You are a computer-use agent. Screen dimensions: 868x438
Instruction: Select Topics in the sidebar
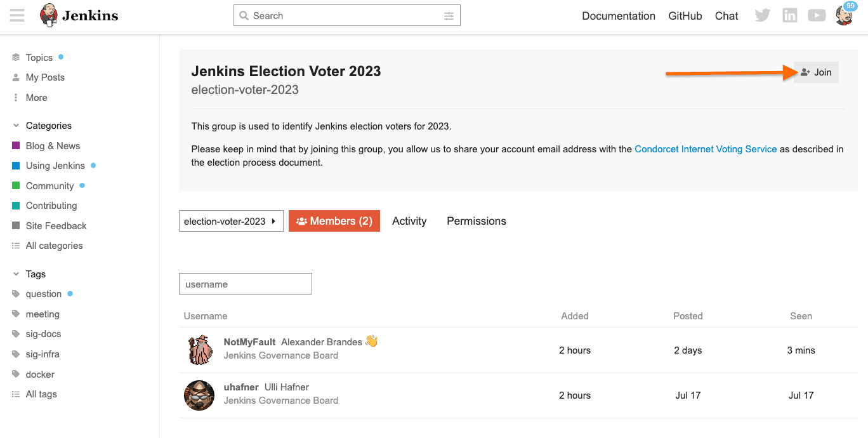[x=38, y=57]
